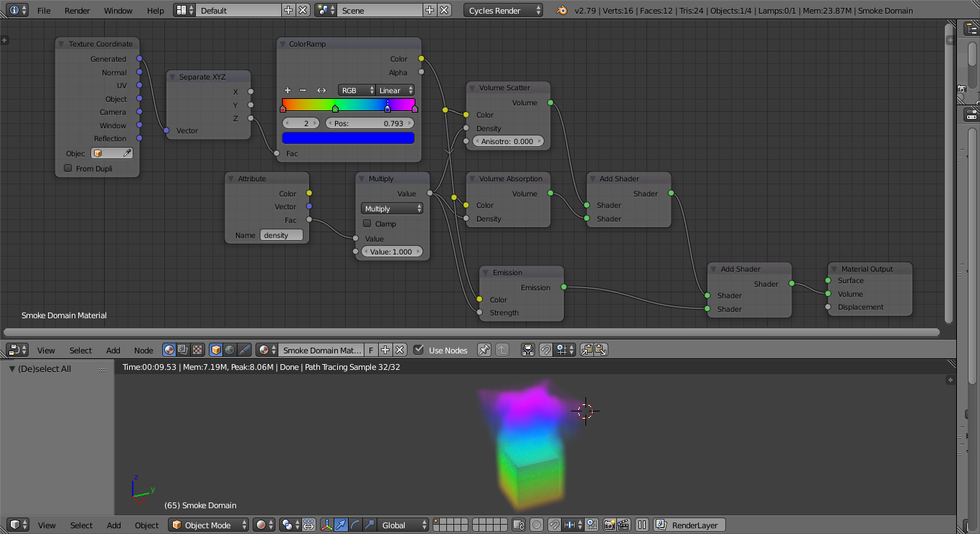Click Smoke Domain Mat material name field

(321, 350)
